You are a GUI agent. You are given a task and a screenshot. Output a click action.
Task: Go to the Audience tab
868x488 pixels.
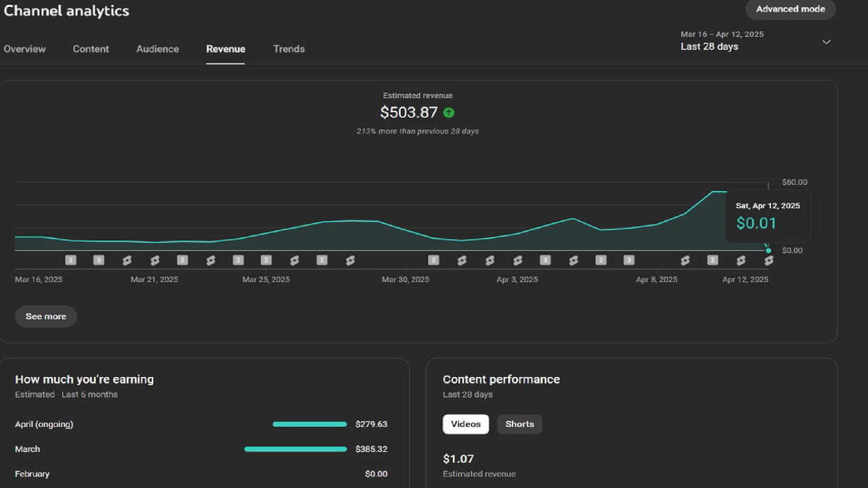pyautogui.click(x=158, y=49)
